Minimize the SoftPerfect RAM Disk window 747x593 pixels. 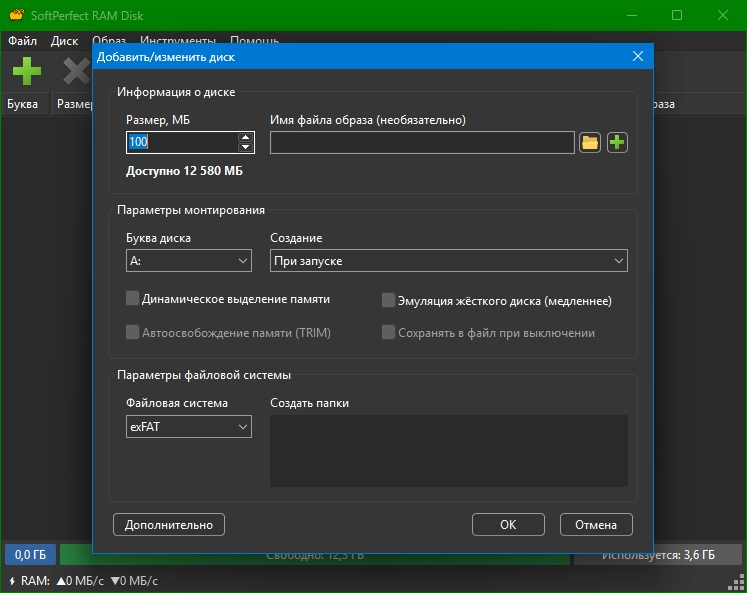(x=632, y=15)
